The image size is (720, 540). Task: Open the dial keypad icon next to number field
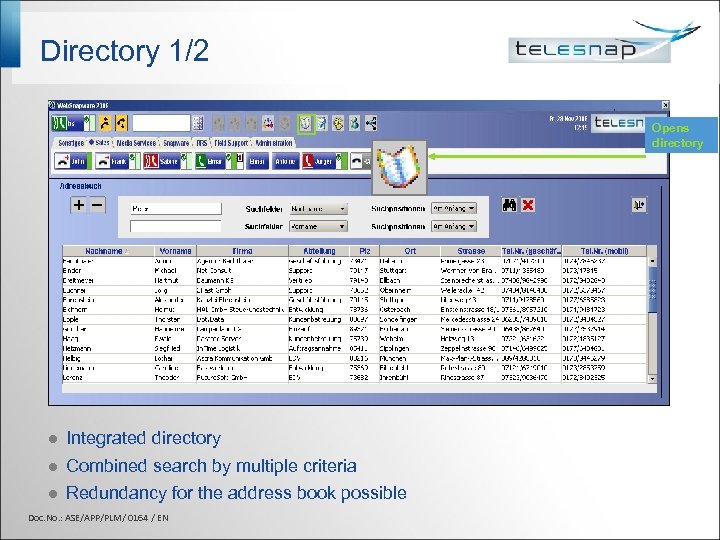pos(198,123)
